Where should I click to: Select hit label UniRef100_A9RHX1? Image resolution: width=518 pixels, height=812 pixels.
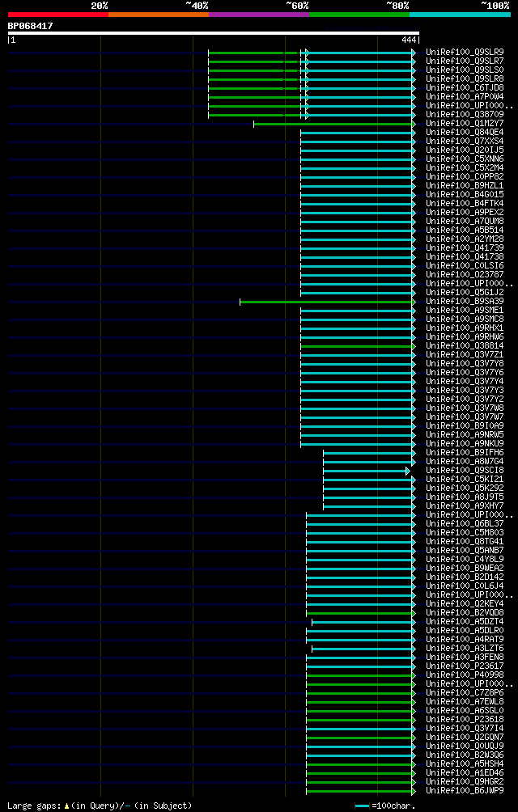465,328
